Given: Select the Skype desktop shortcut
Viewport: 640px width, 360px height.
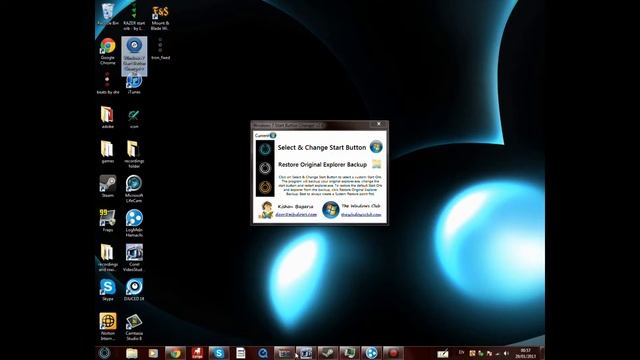Looking at the screenshot, I should pyautogui.click(x=107, y=289).
